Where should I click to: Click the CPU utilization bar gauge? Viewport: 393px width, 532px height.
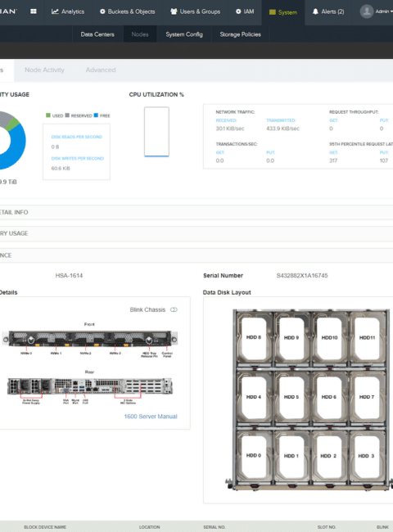click(156, 132)
